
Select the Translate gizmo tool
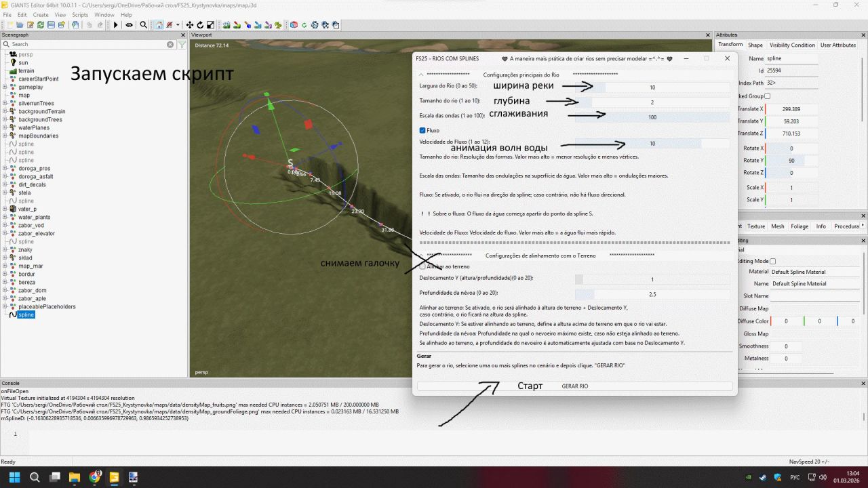point(191,24)
